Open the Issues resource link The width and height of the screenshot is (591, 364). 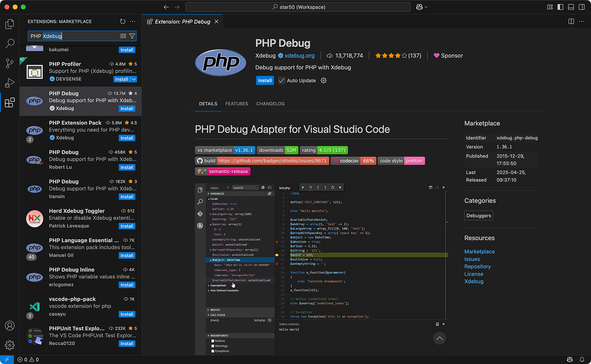click(472, 259)
